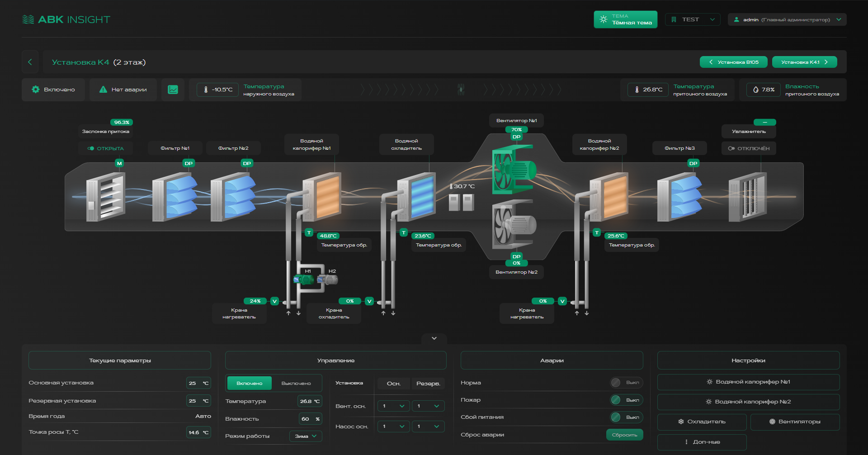This screenshot has width=868, height=455.
Task: Go to Установка К4.1 page
Action: coord(804,62)
